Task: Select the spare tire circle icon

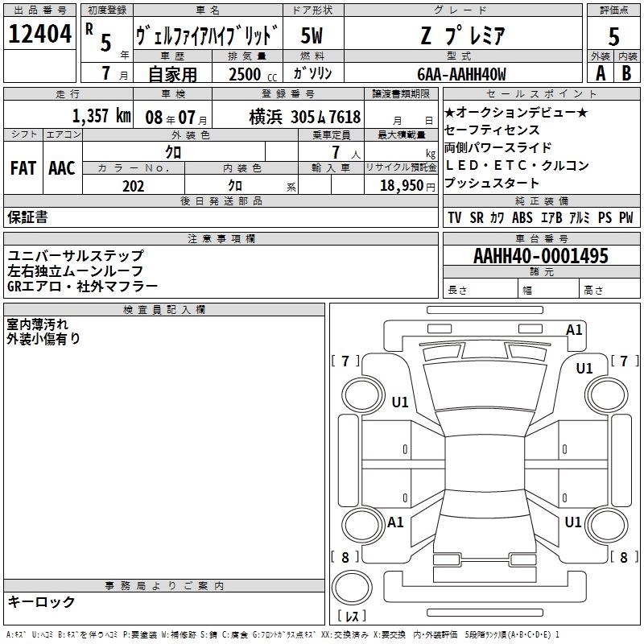Action: [x=352, y=588]
